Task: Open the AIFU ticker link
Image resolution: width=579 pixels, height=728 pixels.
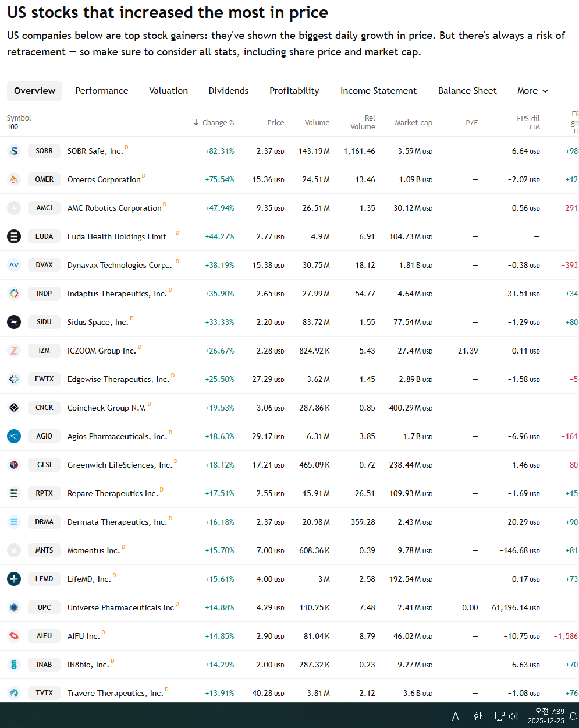Action: [x=44, y=636]
